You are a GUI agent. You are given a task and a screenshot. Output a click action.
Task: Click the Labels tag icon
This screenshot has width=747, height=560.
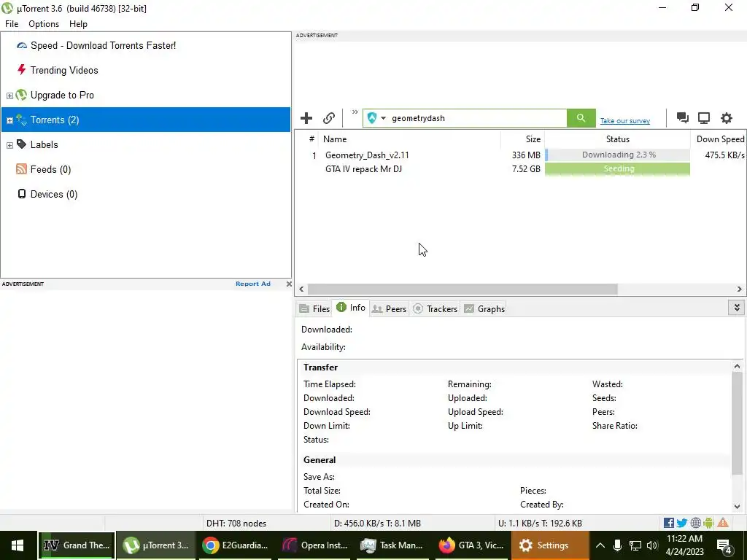coord(21,144)
